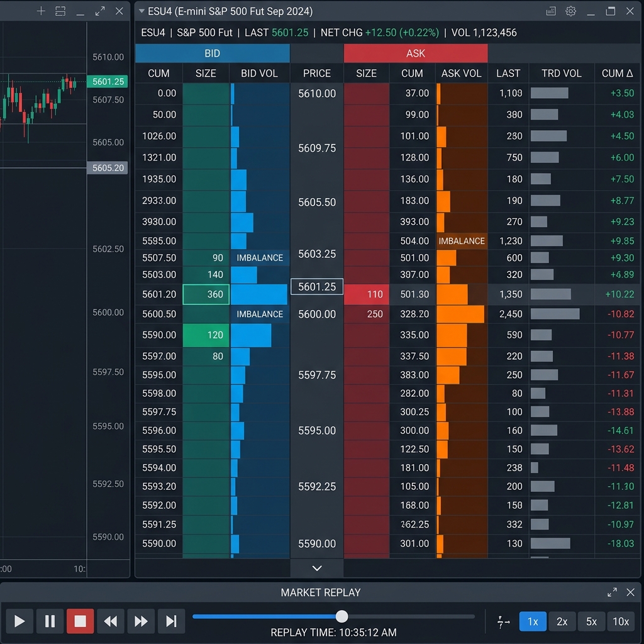Click the IMBALANCE label in ASK VOL column
This screenshot has height=644, width=644.
462,241
